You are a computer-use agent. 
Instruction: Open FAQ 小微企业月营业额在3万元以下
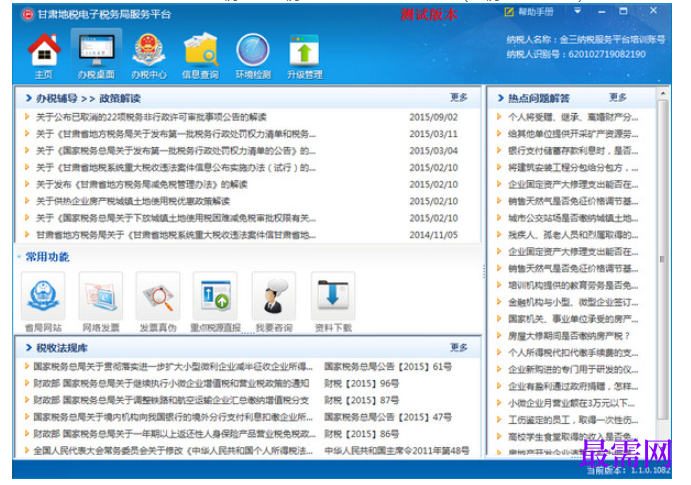click(571, 403)
